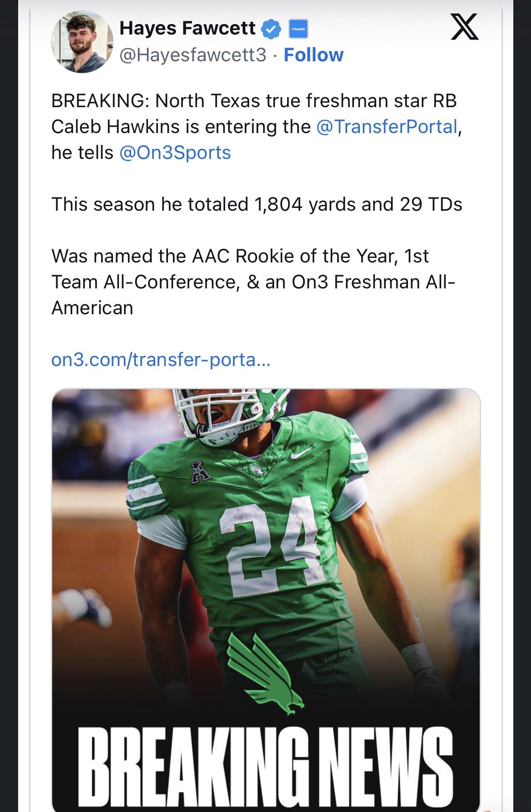Open the on3.com/transfer-porta... link
This screenshot has height=812, width=531.
tap(161, 360)
